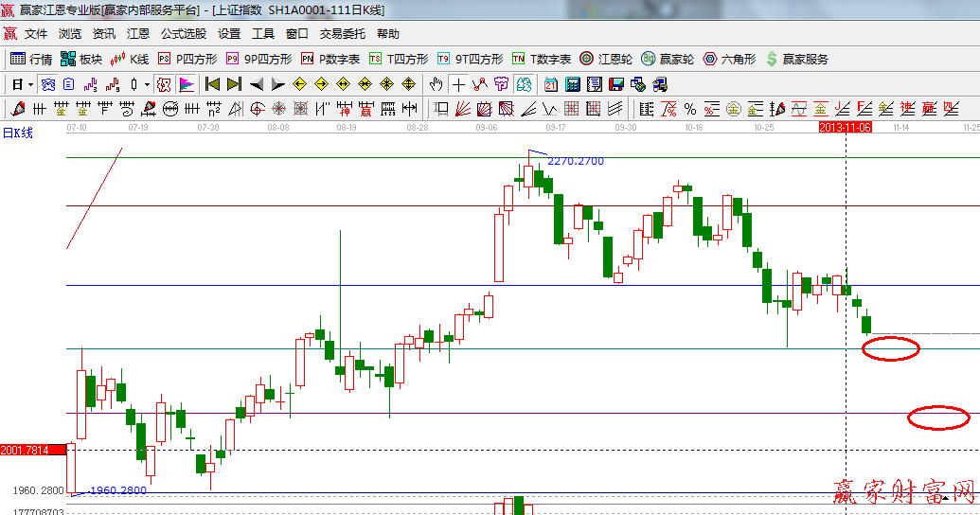Expand the candlestick style dropdown arrow
This screenshot has height=515, width=980.
147,84
